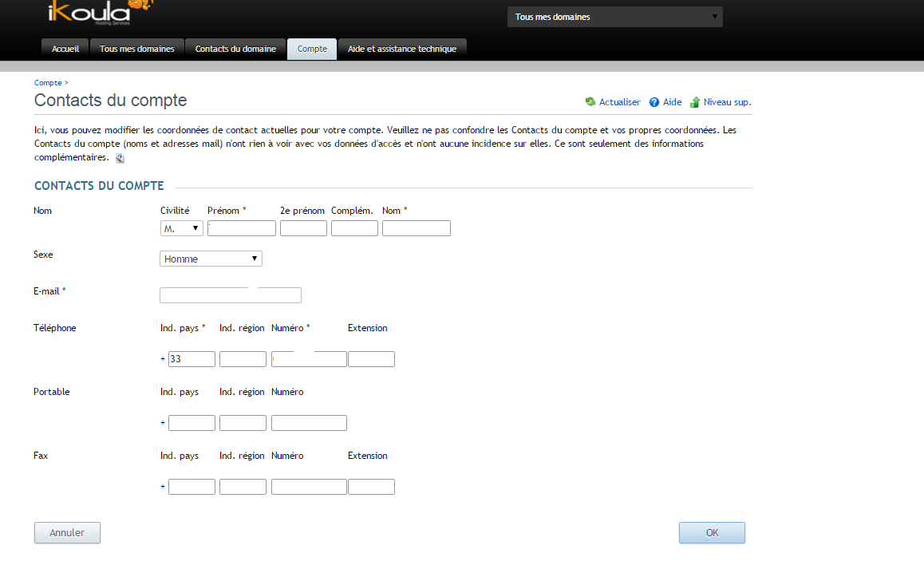Expand the Civilité dropdown
The image size is (924, 565).
(181, 228)
